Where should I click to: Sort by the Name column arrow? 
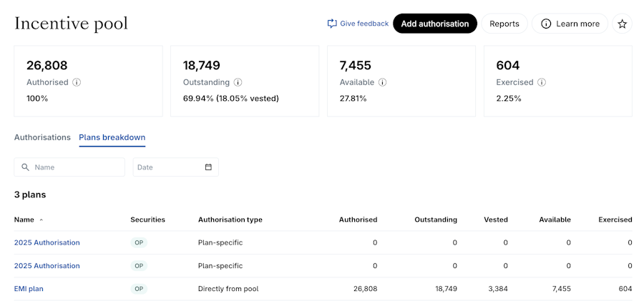click(42, 220)
